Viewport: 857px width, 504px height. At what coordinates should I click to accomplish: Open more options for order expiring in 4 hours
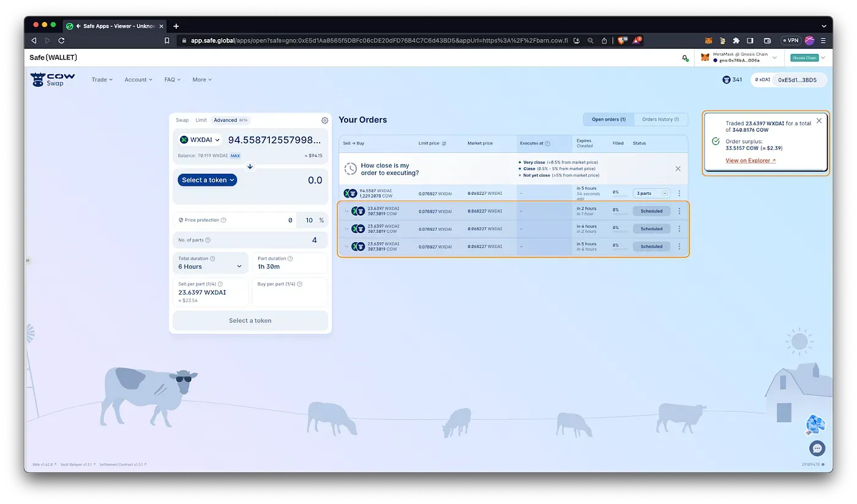pyautogui.click(x=679, y=229)
